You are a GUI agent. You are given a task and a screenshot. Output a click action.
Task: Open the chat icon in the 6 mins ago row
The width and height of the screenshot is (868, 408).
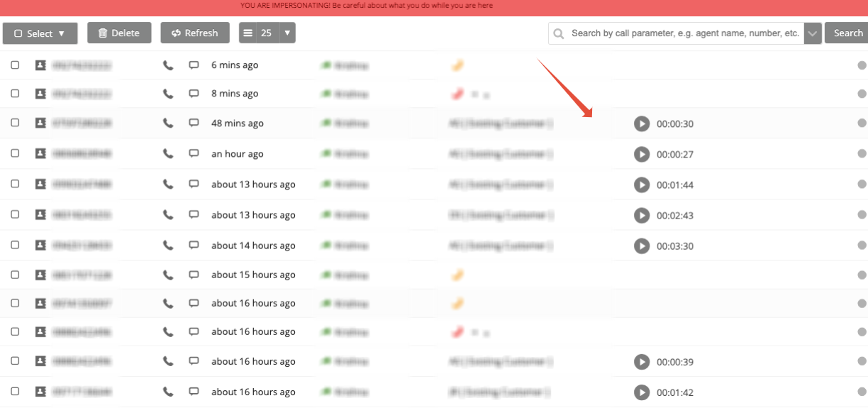pos(194,65)
